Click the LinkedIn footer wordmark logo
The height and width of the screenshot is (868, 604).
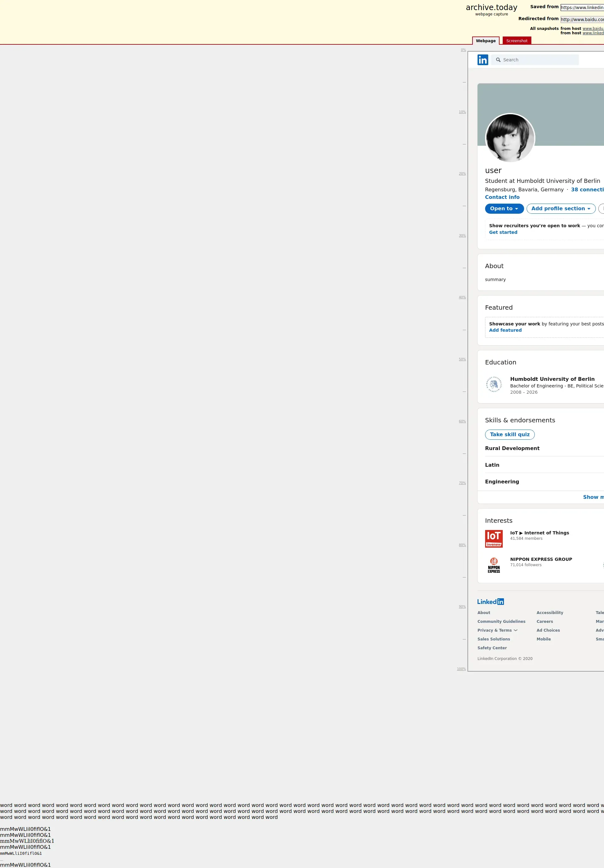490,601
